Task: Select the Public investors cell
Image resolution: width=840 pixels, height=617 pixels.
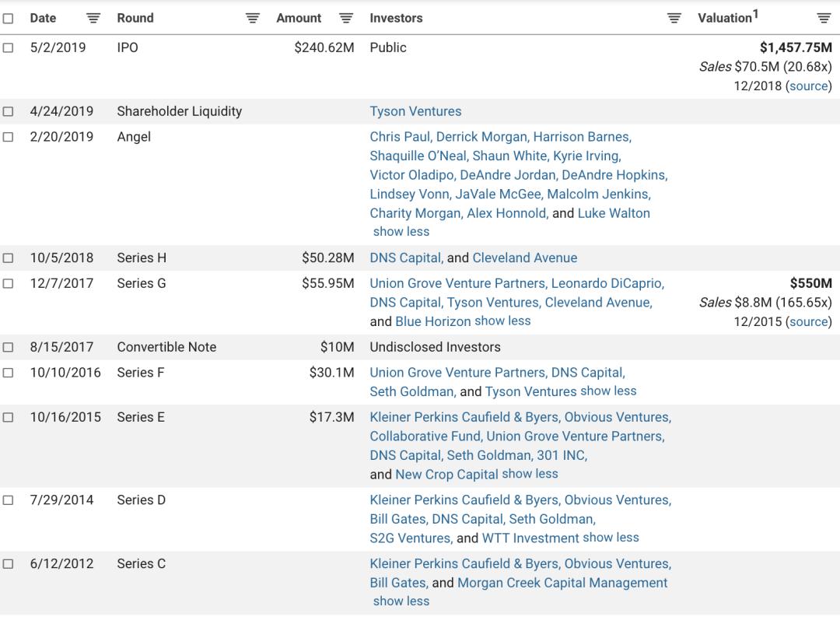Action: tap(388, 47)
